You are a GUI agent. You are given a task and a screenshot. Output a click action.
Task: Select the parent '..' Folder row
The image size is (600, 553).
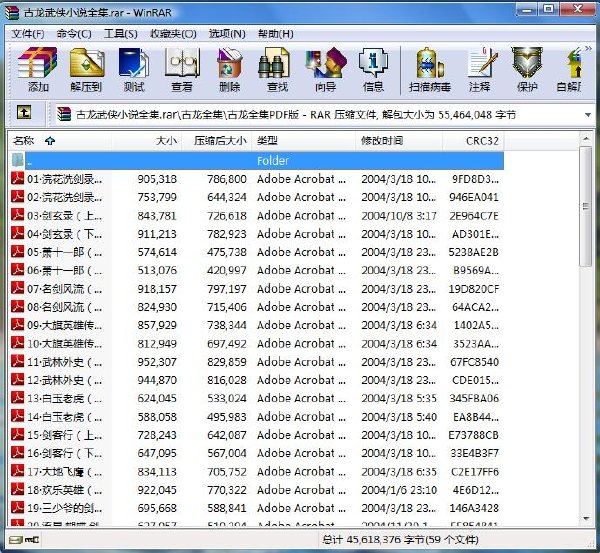[x=256, y=160]
